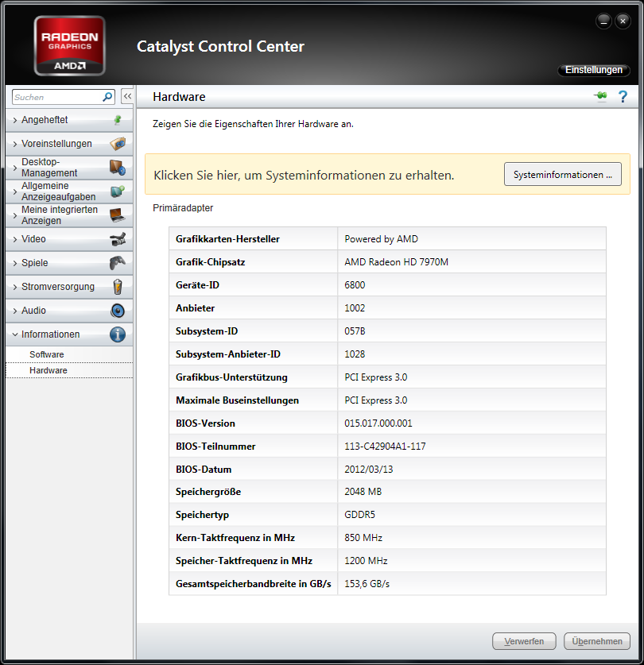Click the Geräte-ID value '6800'
644x665 pixels.
click(355, 285)
